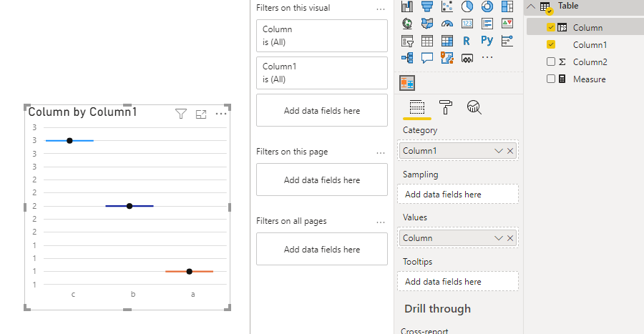Select the Python visual
The height and width of the screenshot is (334, 644).
487,41
